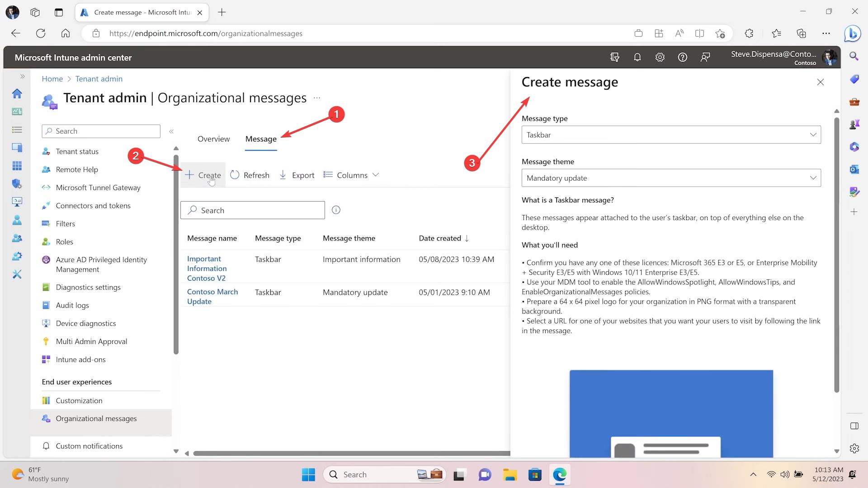
Task: Open the notifications bell in Intune header
Action: 637,57
